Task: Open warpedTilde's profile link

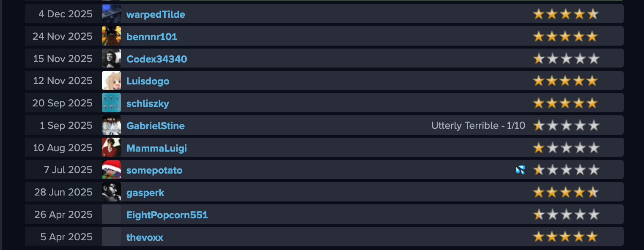Action: click(156, 15)
